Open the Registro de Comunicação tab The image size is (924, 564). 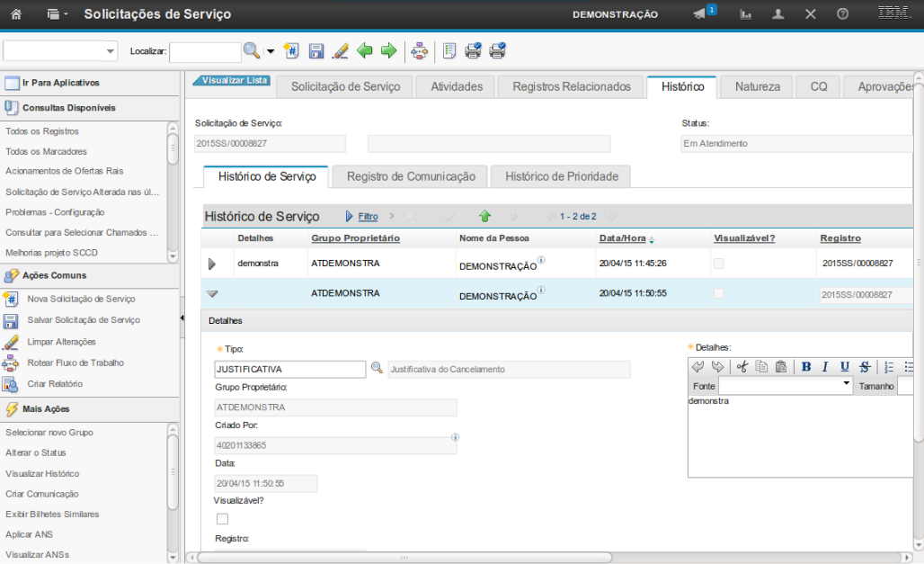[411, 177]
